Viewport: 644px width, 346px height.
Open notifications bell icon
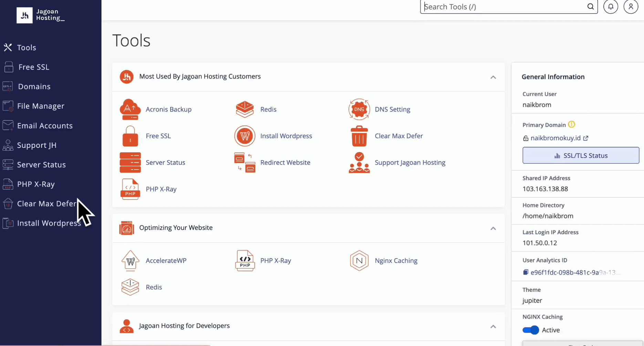(x=611, y=7)
